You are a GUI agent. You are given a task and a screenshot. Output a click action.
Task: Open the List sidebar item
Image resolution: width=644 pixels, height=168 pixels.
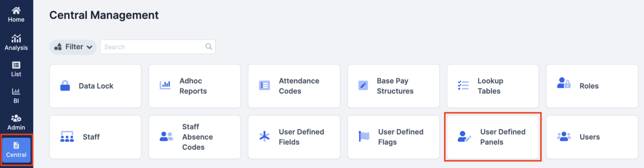coord(16,69)
